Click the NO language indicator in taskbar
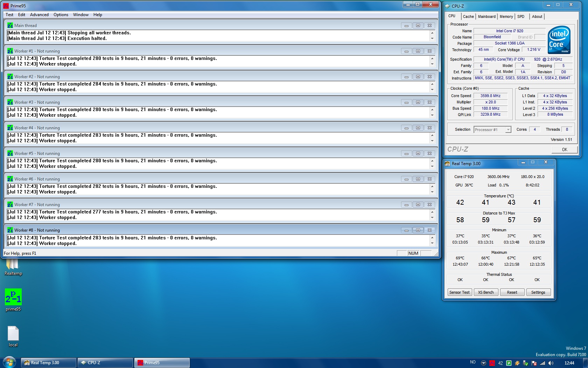This screenshot has width=588, height=368. click(x=473, y=362)
